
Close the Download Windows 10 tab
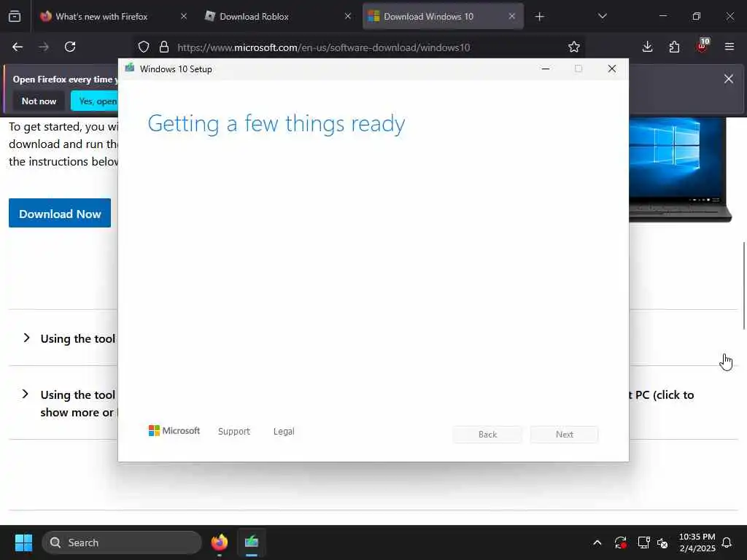tap(511, 16)
